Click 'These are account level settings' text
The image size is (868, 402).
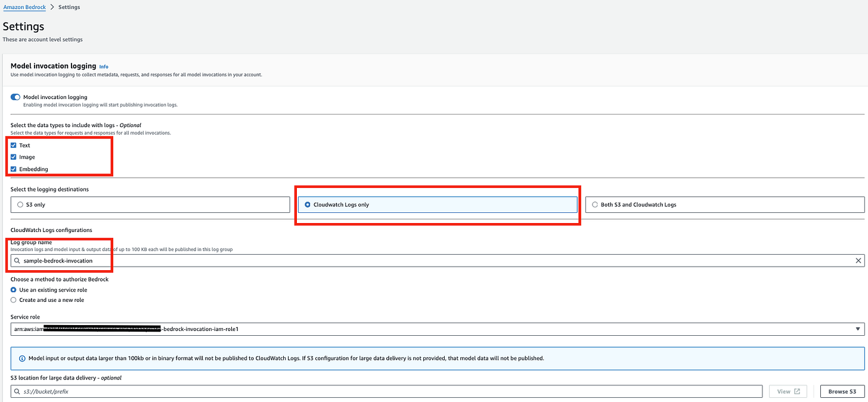pyautogui.click(x=42, y=39)
